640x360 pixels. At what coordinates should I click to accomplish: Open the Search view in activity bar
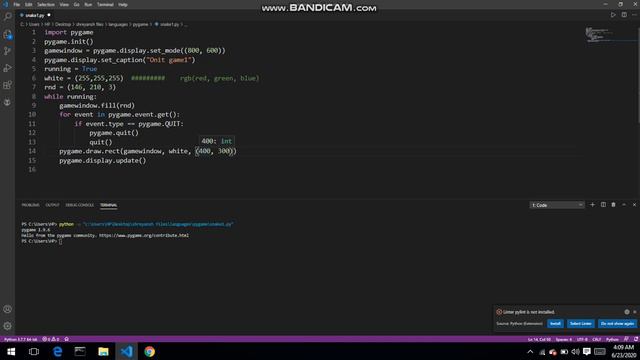pos(7,17)
